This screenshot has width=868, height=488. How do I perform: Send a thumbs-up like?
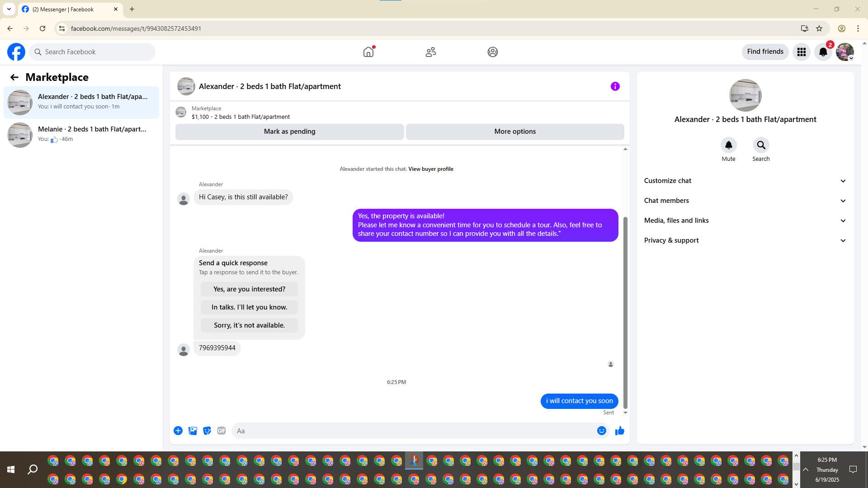point(620,431)
